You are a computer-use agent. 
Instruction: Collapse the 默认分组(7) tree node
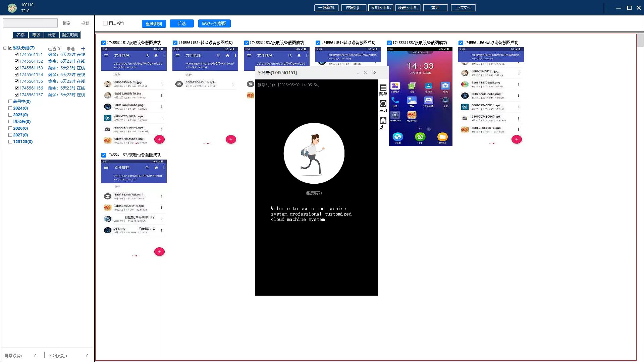point(5,48)
